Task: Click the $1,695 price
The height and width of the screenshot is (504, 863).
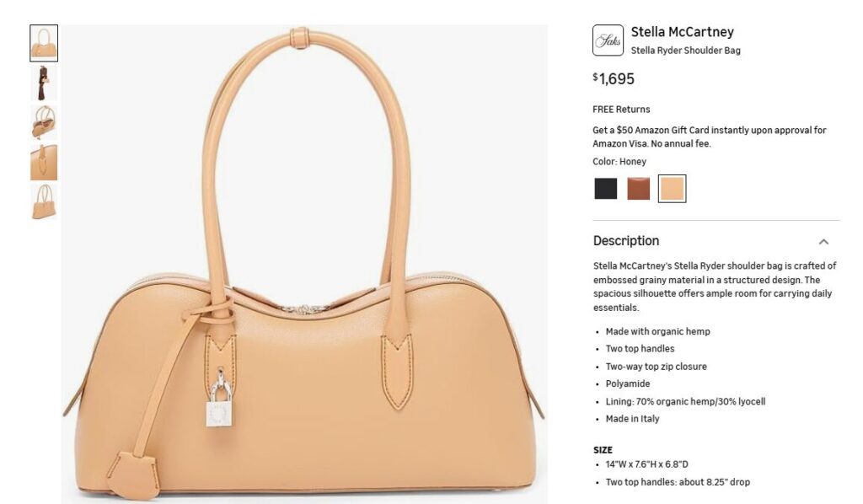Action: click(x=614, y=79)
